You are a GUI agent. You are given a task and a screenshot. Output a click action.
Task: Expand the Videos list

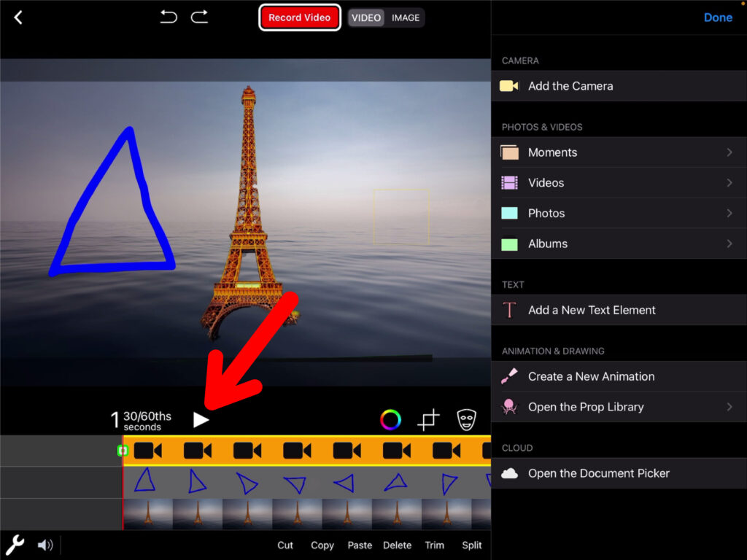(729, 183)
